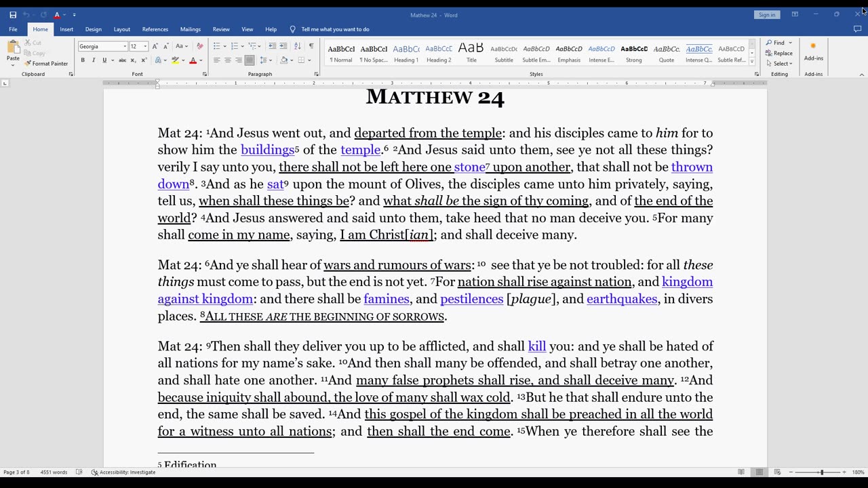Follow the 'earthquakes' hyperlink
This screenshot has height=488, width=868.
point(622,299)
